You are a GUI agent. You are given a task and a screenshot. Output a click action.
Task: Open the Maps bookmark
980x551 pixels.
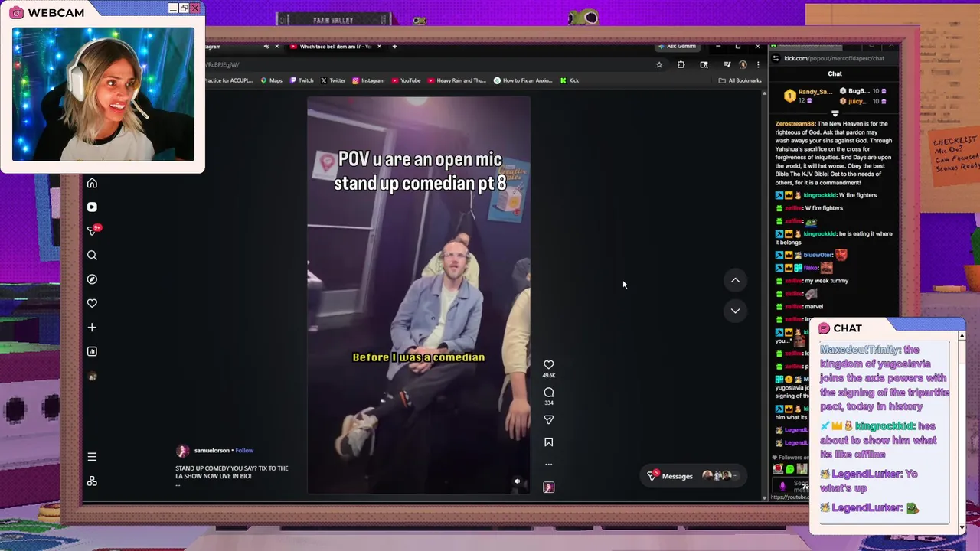pos(271,80)
